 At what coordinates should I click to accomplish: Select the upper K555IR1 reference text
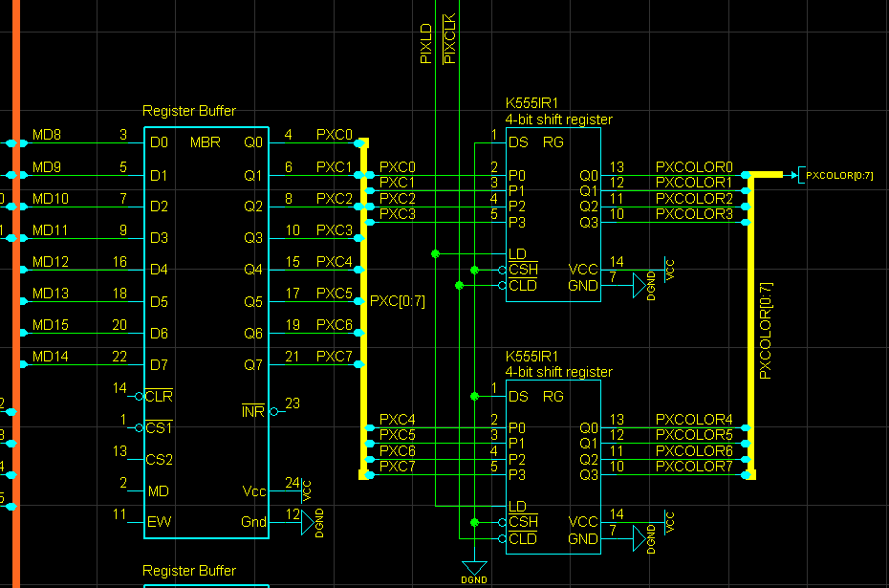(531, 103)
